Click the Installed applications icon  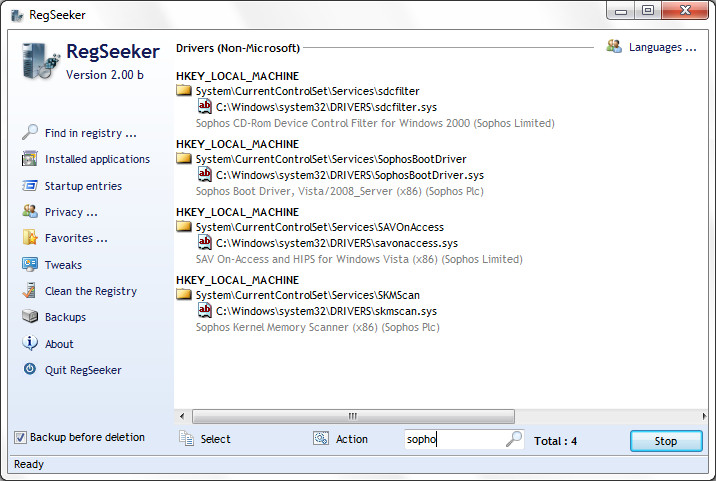click(30, 159)
